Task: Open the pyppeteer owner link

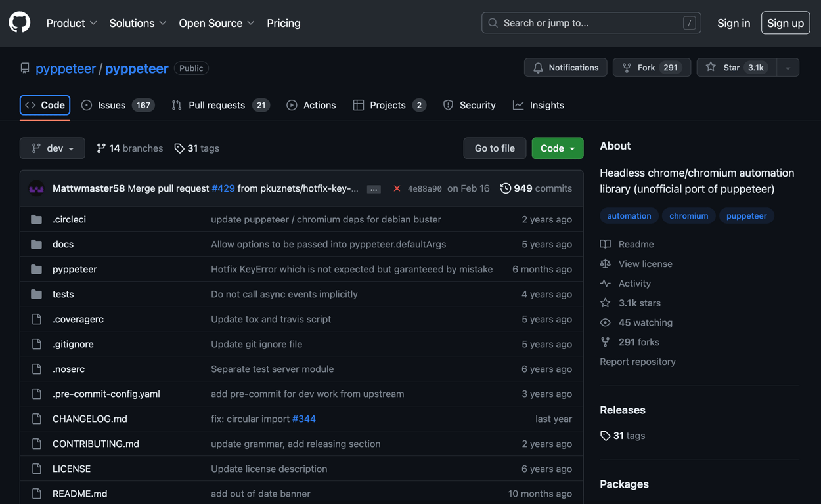Action: (66, 68)
